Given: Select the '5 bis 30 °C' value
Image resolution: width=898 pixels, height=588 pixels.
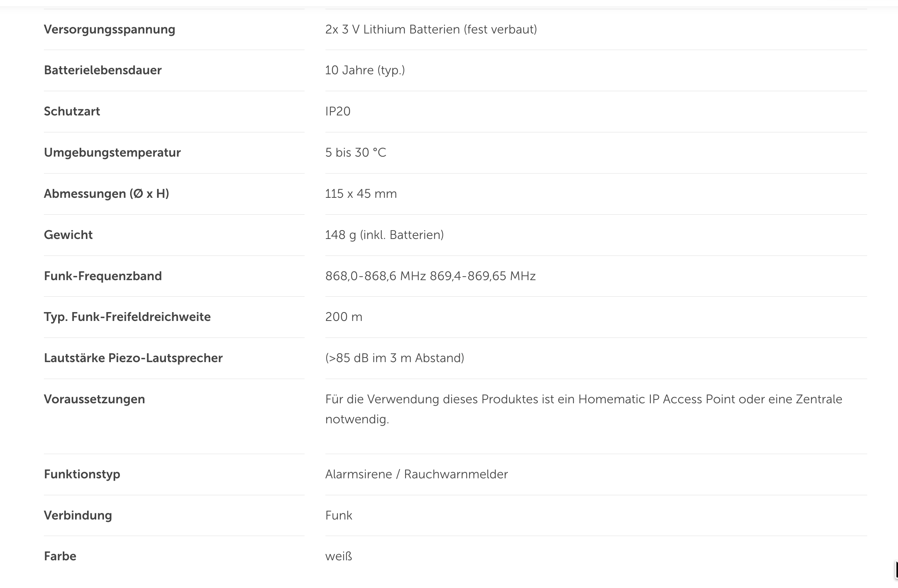Looking at the screenshot, I should [355, 153].
